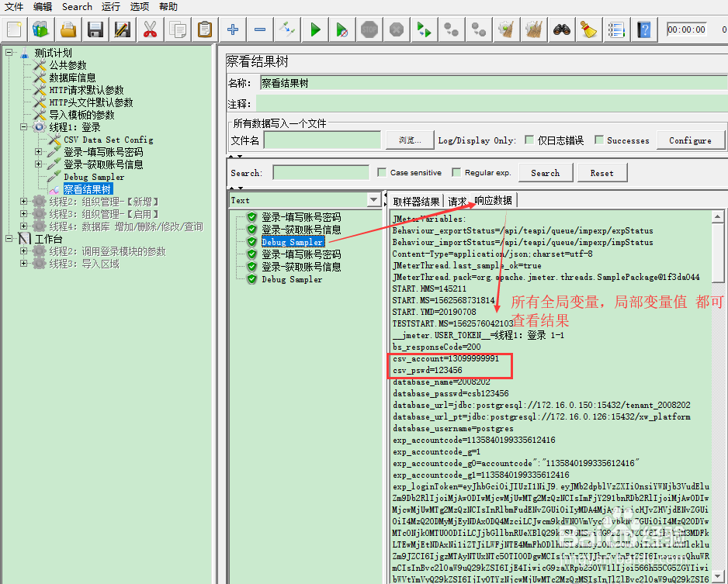Select 数据库信息 tree item
The height and width of the screenshot is (584, 728).
coord(72,78)
